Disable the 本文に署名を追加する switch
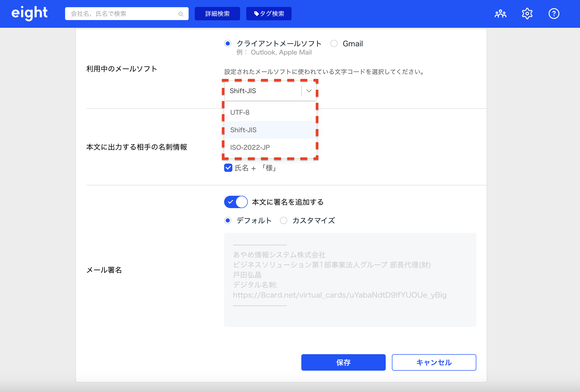 [x=236, y=202]
